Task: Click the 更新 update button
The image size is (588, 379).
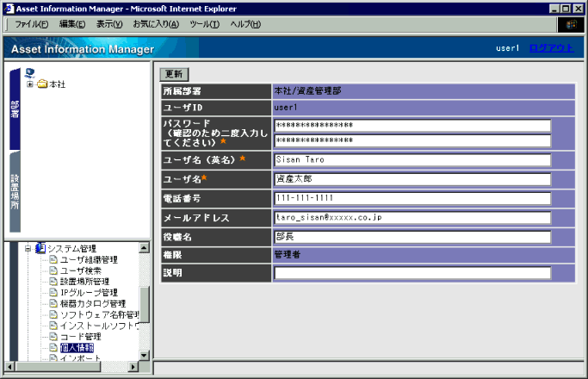Action: point(174,74)
